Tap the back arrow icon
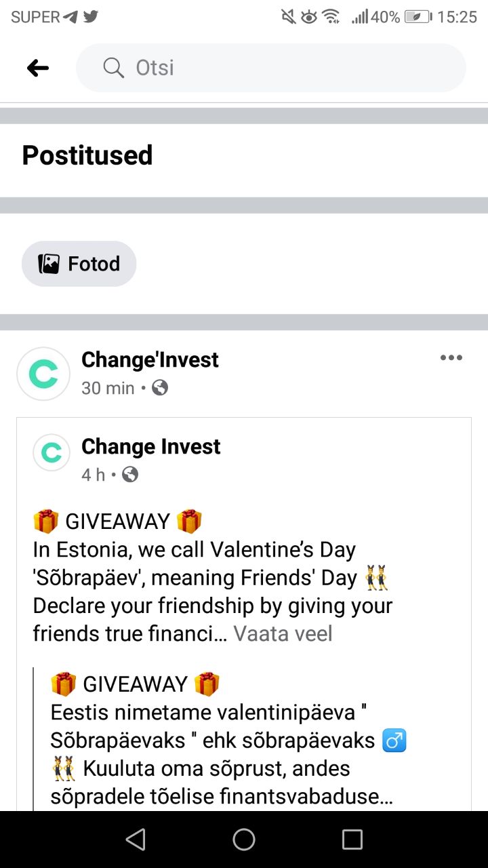Viewport: 488px width, 868px height. 38,68
